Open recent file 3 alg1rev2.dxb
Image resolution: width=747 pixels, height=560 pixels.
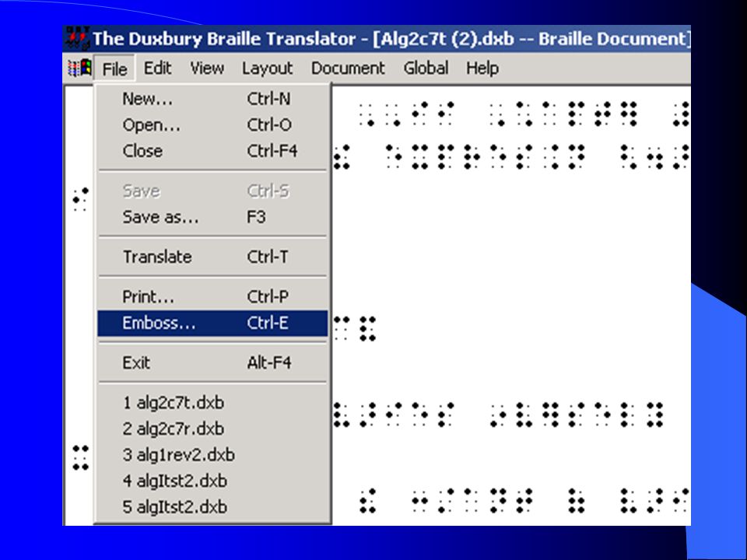(x=212, y=455)
